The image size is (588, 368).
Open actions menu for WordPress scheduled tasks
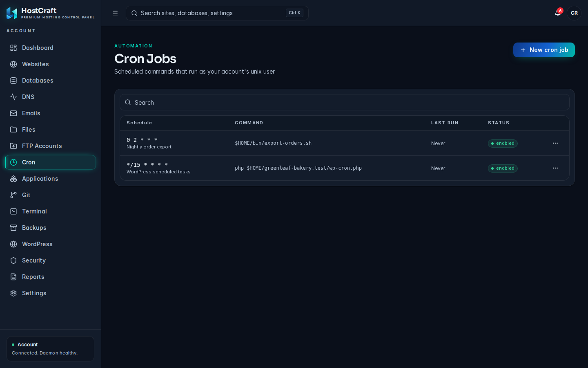[x=555, y=168]
